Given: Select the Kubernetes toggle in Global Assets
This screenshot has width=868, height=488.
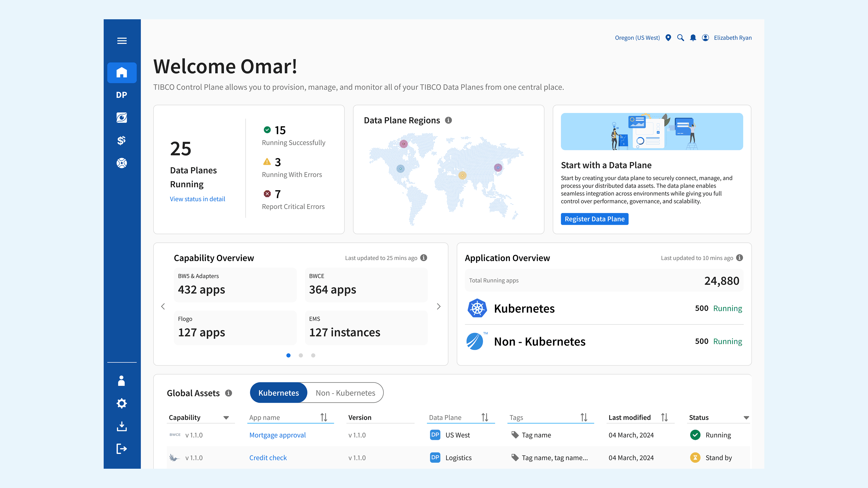Looking at the screenshot, I should coord(278,393).
